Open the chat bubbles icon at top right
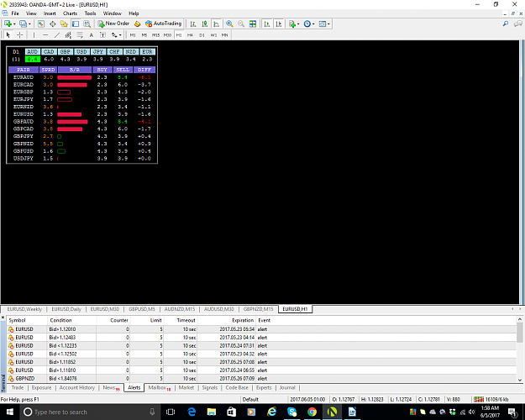The width and height of the screenshot is (525, 420). tap(518, 24)
